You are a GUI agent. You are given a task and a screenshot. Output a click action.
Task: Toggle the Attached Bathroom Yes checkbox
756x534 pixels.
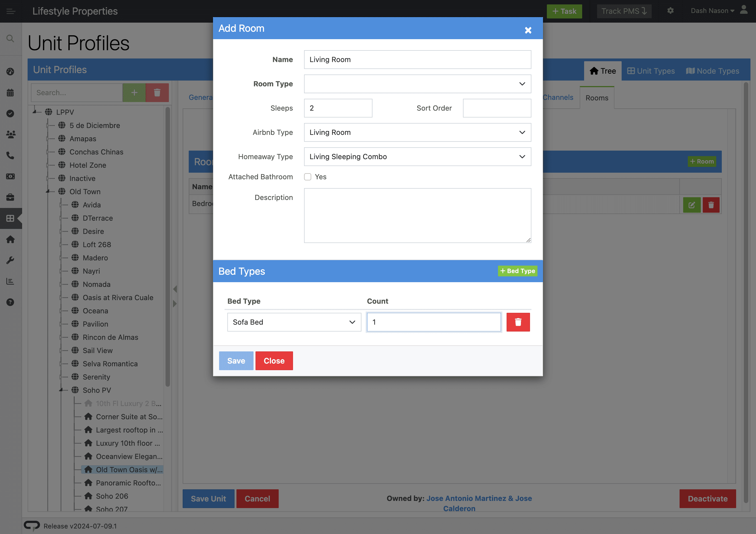point(308,177)
